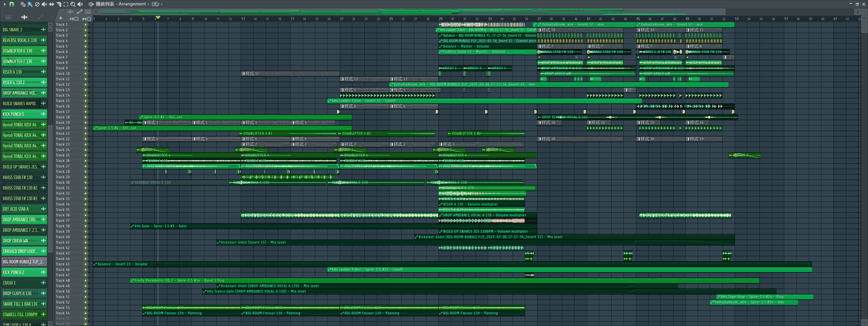Click the horizontal overview scroll bar
This screenshot has width=868, height=326.
tap(408, 12)
